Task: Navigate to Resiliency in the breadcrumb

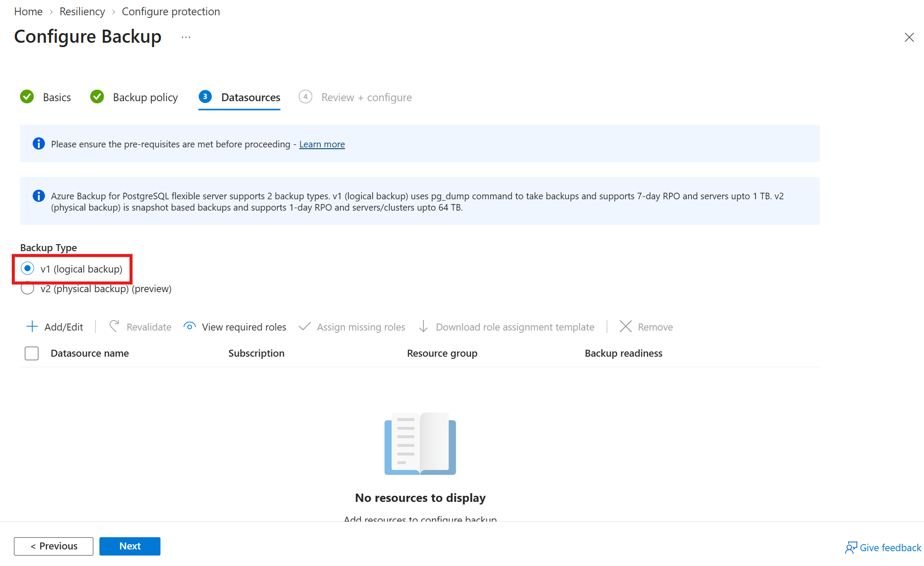Action: pos(82,12)
